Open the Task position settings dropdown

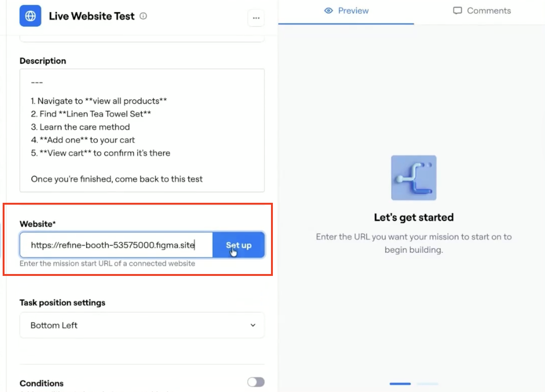[142, 325]
